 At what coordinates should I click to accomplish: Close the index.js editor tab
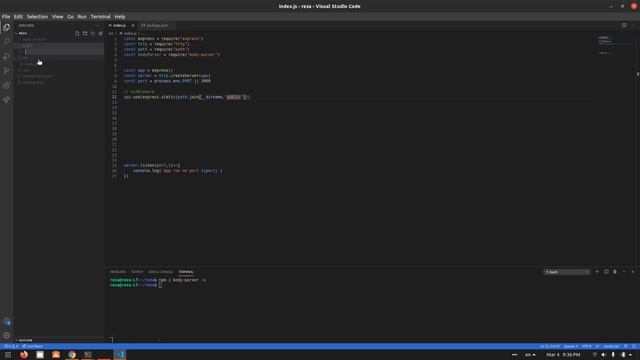coord(133,25)
